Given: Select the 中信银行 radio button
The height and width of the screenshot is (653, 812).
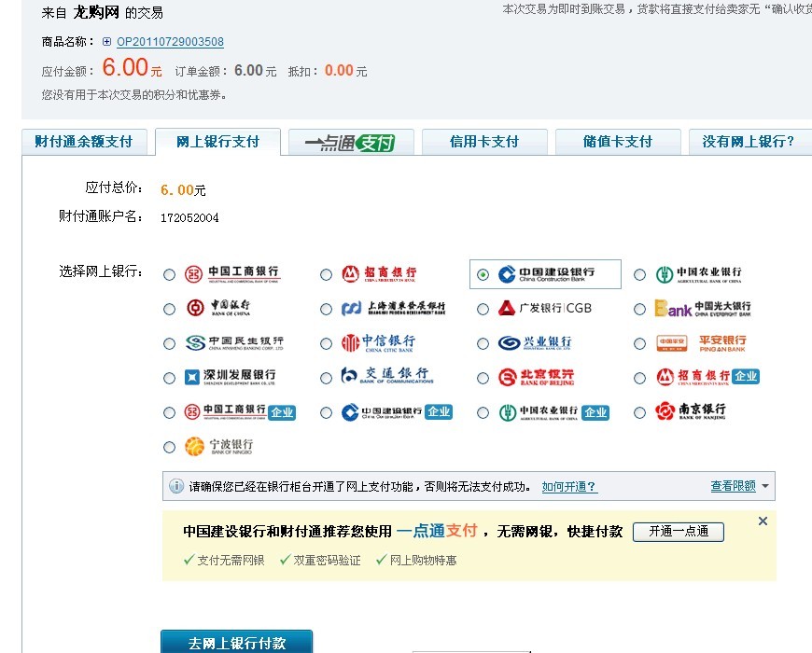Looking at the screenshot, I should (327, 344).
